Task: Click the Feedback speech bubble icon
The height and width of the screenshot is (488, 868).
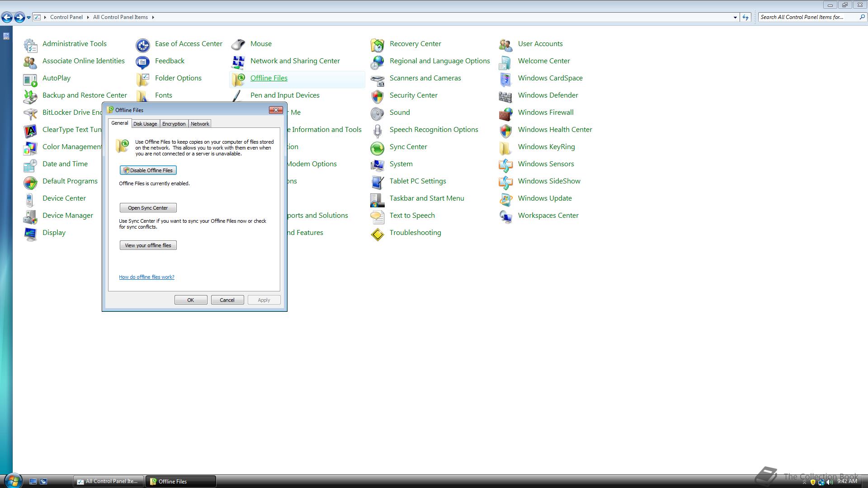Action: (143, 62)
